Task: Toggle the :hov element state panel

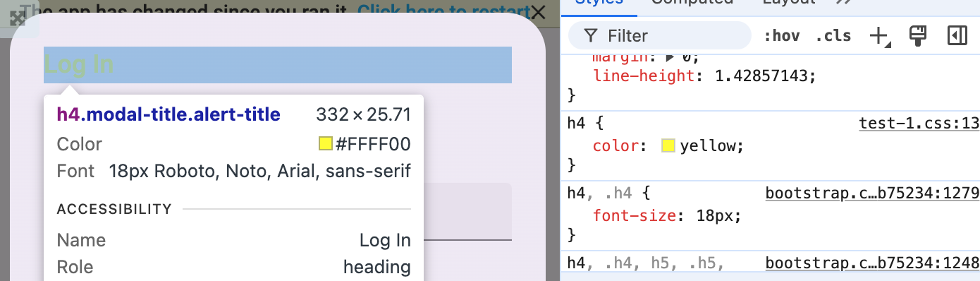Action: pos(781,36)
